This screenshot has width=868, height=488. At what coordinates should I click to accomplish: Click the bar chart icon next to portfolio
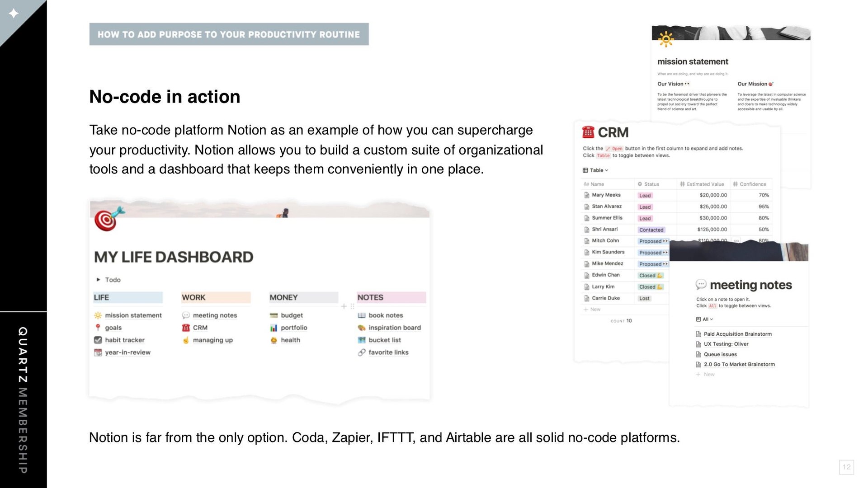(274, 328)
